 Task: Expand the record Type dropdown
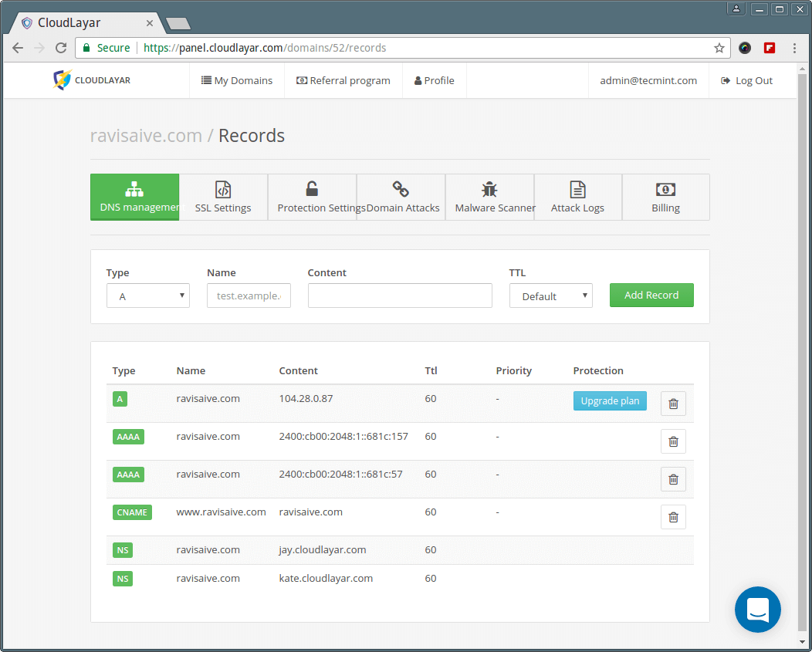[x=148, y=296]
